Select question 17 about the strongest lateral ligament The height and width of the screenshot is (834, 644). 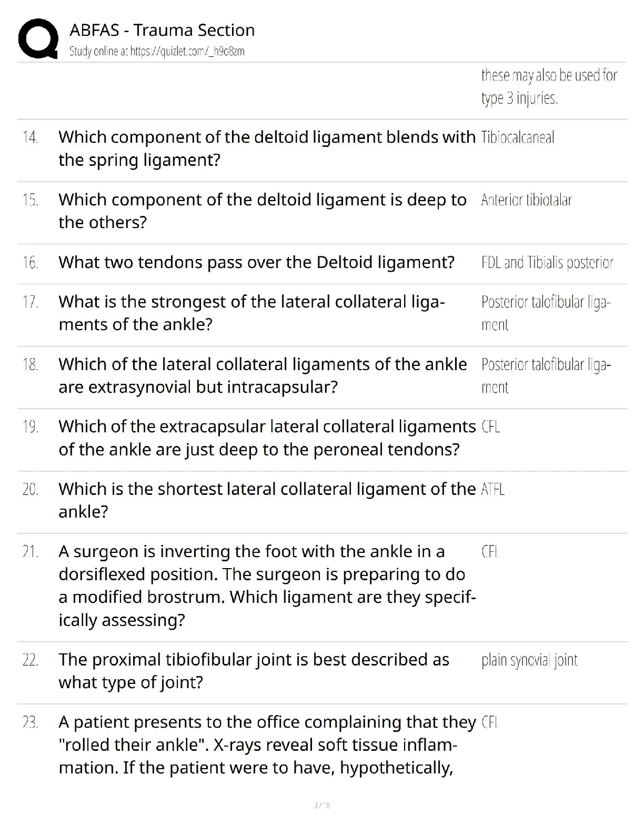click(251, 313)
